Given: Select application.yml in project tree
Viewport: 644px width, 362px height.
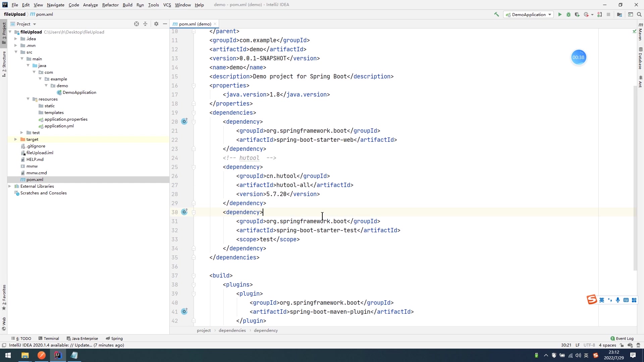Looking at the screenshot, I should coord(59,126).
